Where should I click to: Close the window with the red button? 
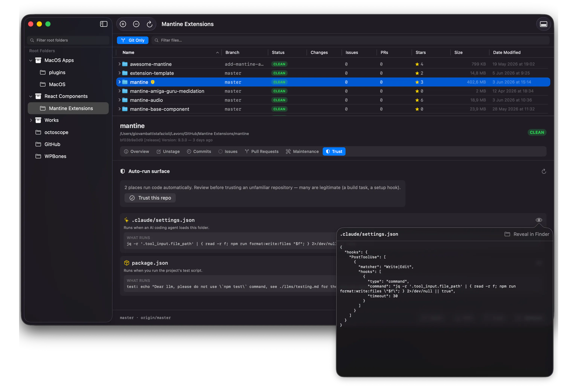click(x=31, y=24)
